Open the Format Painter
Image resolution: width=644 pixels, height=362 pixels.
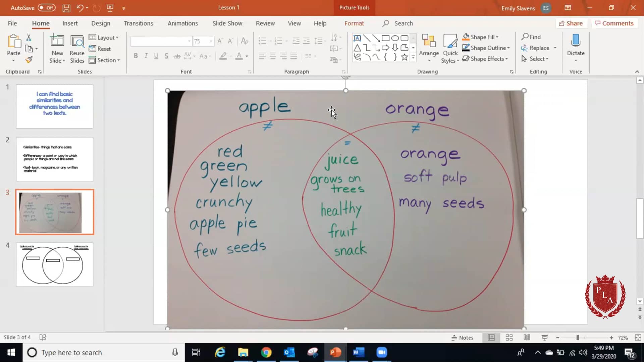tap(29, 59)
